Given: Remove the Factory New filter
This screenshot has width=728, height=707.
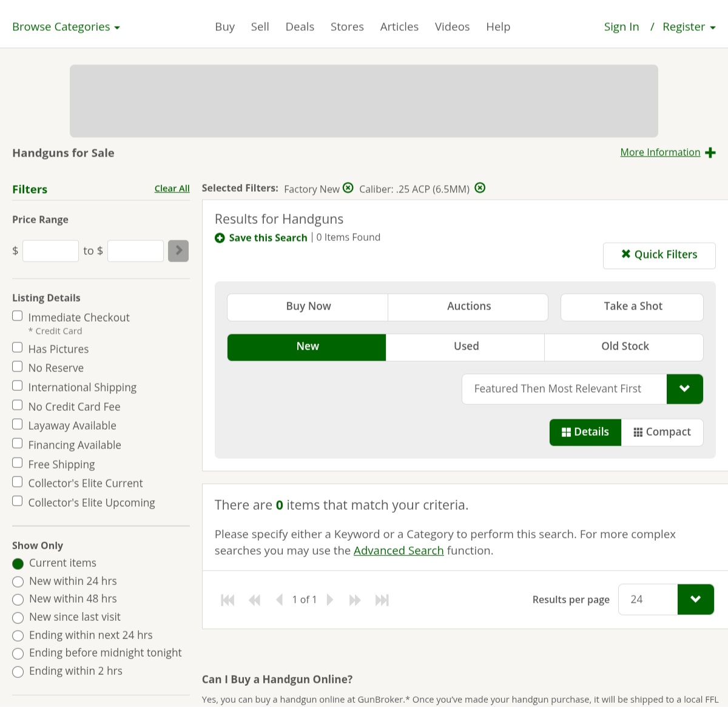Looking at the screenshot, I should tap(348, 188).
